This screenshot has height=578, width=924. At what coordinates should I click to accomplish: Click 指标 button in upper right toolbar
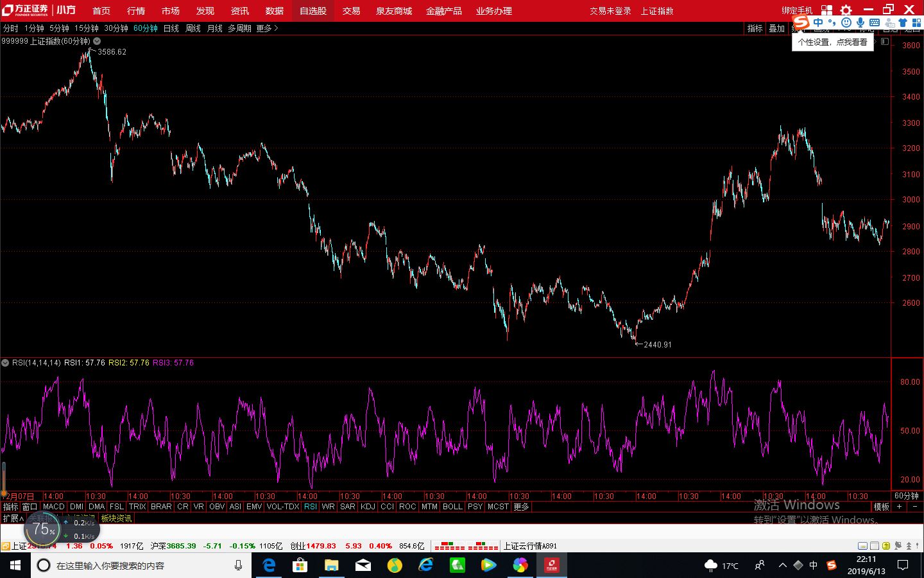point(755,28)
